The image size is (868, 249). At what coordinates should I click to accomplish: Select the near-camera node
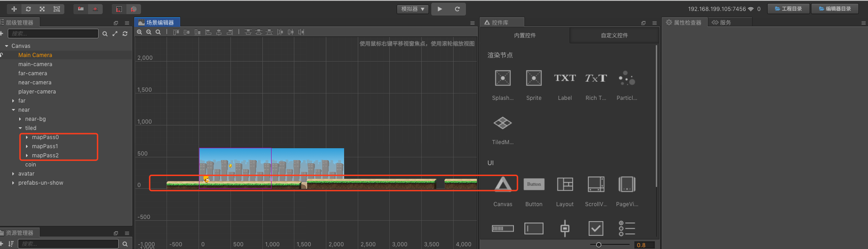pyautogui.click(x=35, y=83)
